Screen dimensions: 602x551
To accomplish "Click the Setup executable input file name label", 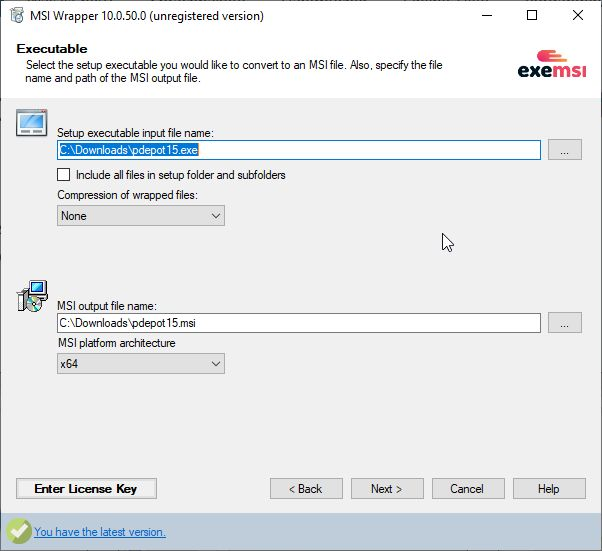I will [135, 133].
